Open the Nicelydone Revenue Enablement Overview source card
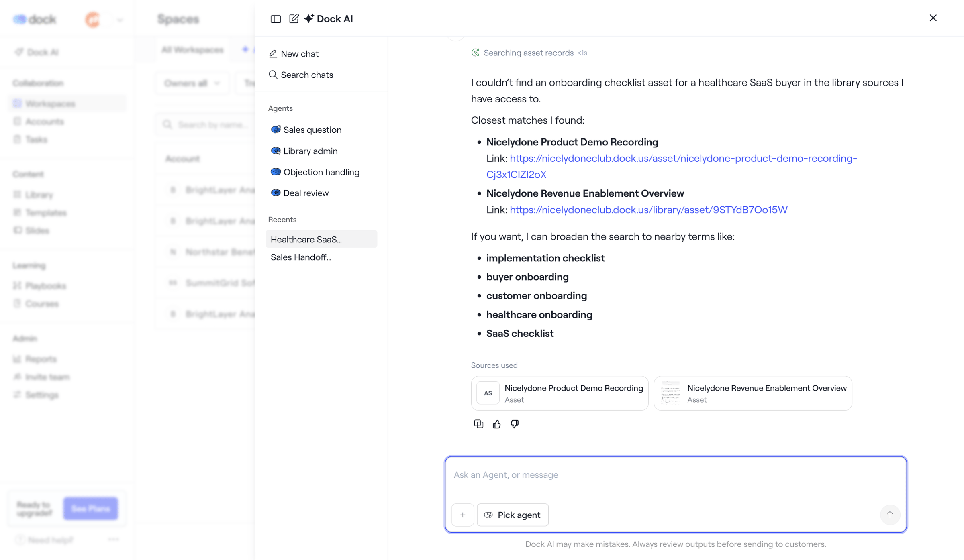 (x=753, y=393)
